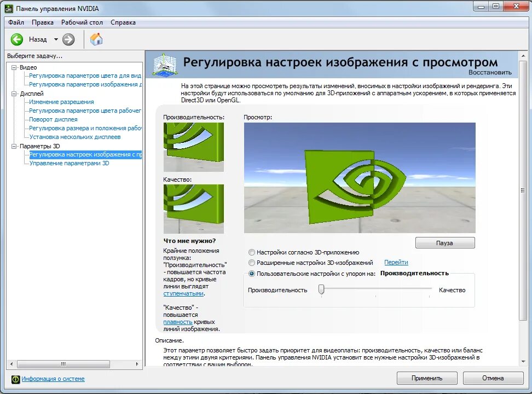
Task: Collapse the Параметры 3D tree node
Action: click(x=14, y=146)
